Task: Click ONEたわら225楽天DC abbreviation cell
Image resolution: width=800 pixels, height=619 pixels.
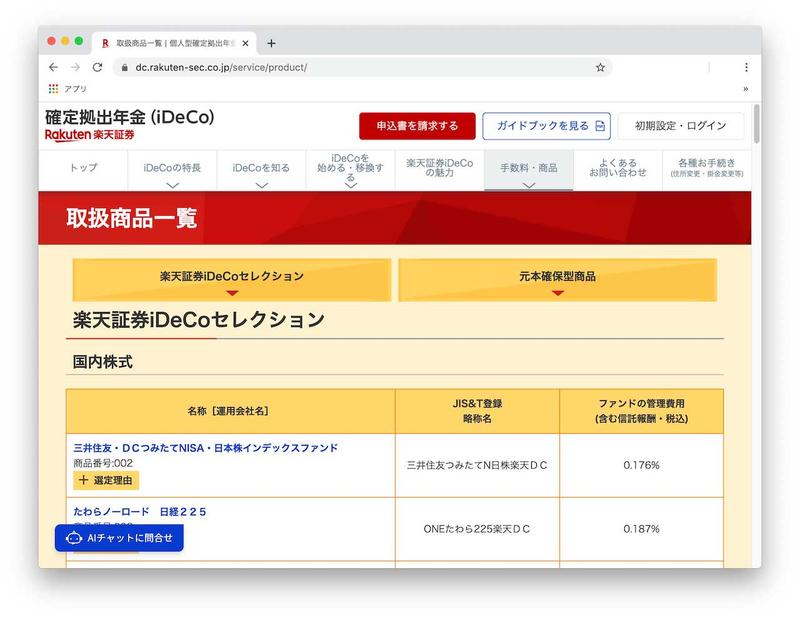Action: click(x=477, y=529)
